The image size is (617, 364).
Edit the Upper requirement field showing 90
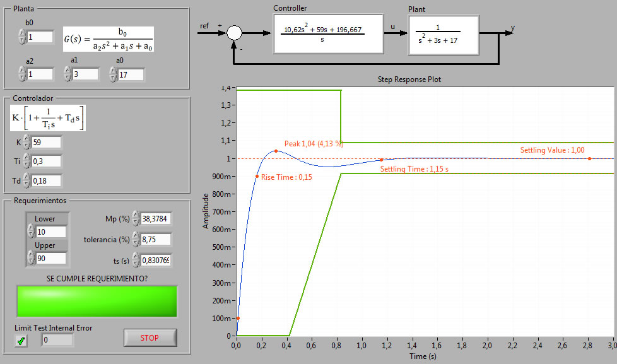(50, 259)
